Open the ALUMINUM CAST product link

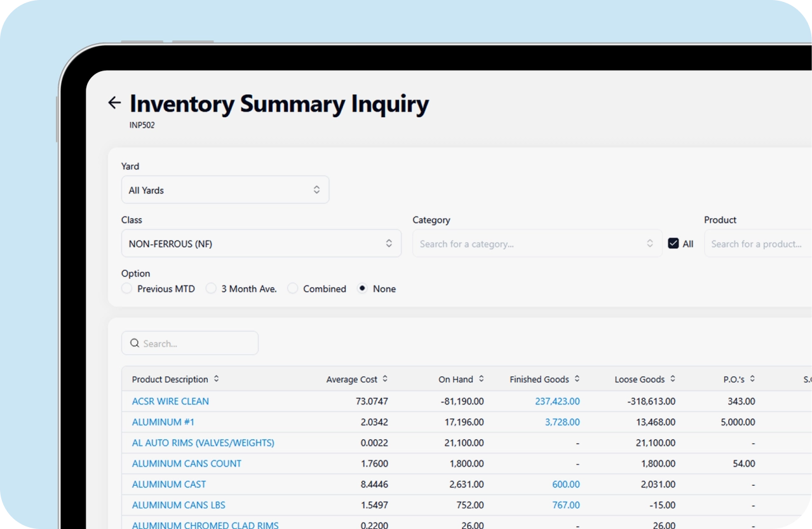click(x=169, y=484)
